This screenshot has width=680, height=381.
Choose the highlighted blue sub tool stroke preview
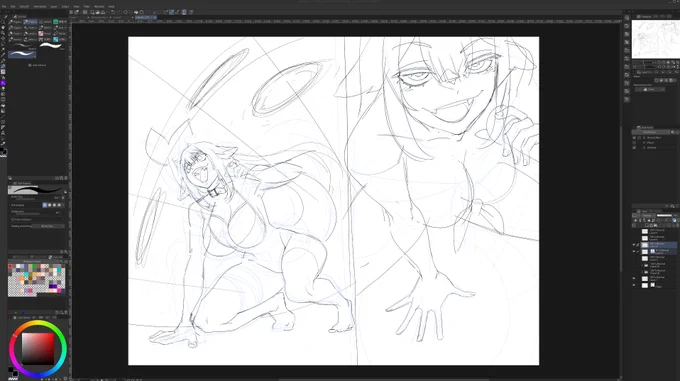click(x=22, y=54)
